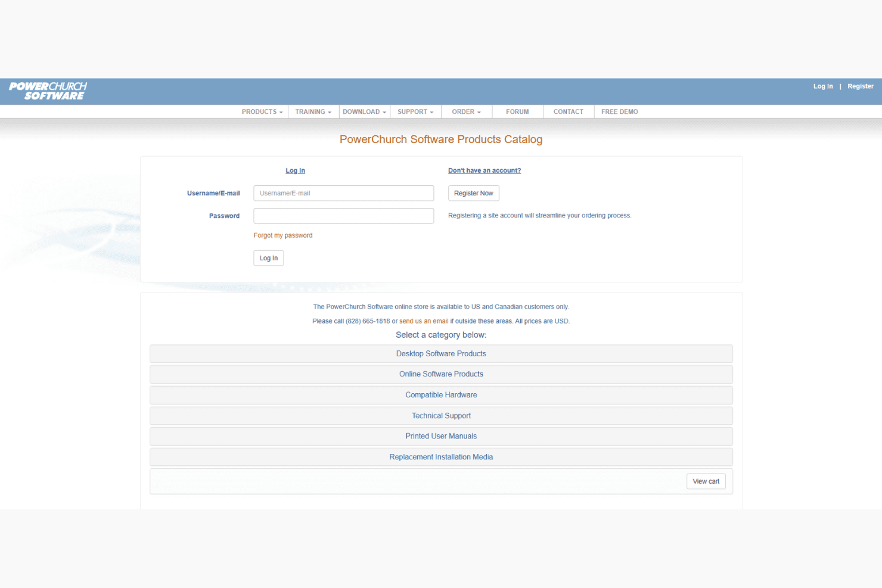Expand Printed User Manuals category
This screenshot has width=882, height=588.
(441, 436)
